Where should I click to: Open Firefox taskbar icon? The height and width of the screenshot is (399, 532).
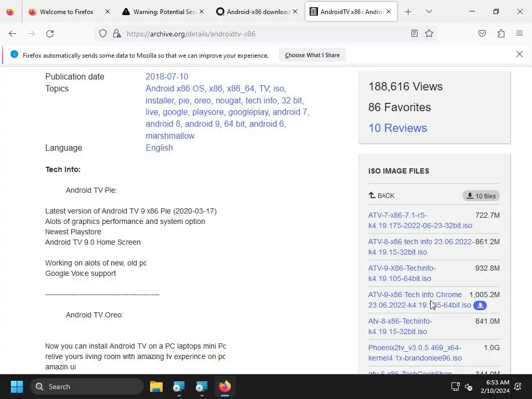pos(224,387)
